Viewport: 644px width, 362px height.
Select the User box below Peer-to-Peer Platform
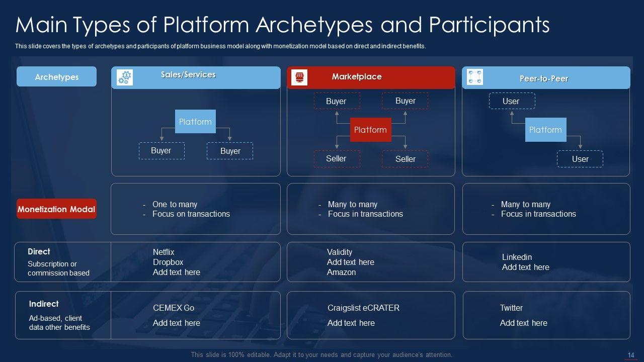[580, 159]
